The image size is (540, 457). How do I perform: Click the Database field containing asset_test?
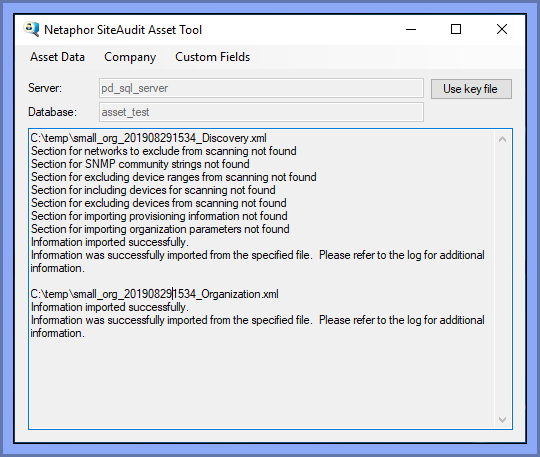pos(261,112)
